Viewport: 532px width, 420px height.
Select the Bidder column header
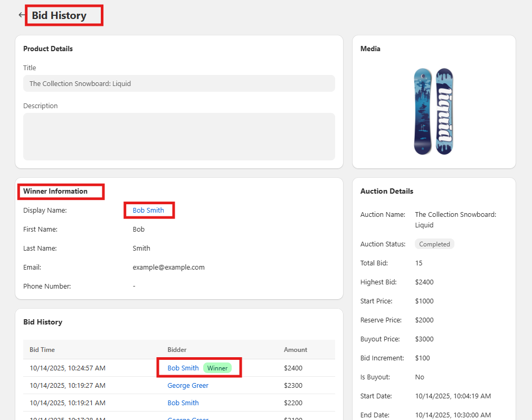177,349
